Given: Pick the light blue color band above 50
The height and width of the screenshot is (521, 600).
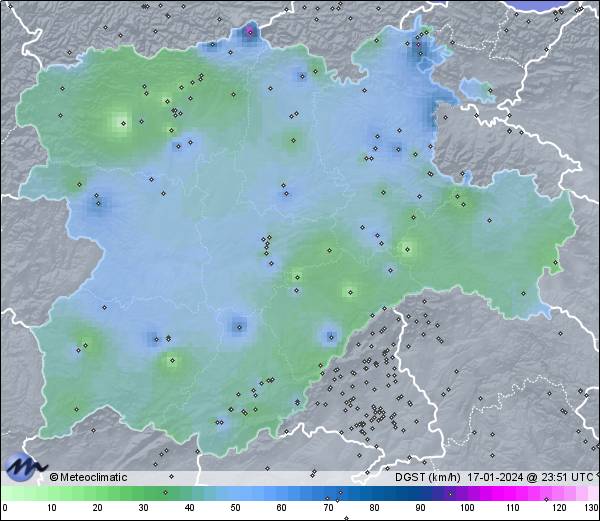Looking at the screenshot, I should point(235,493).
